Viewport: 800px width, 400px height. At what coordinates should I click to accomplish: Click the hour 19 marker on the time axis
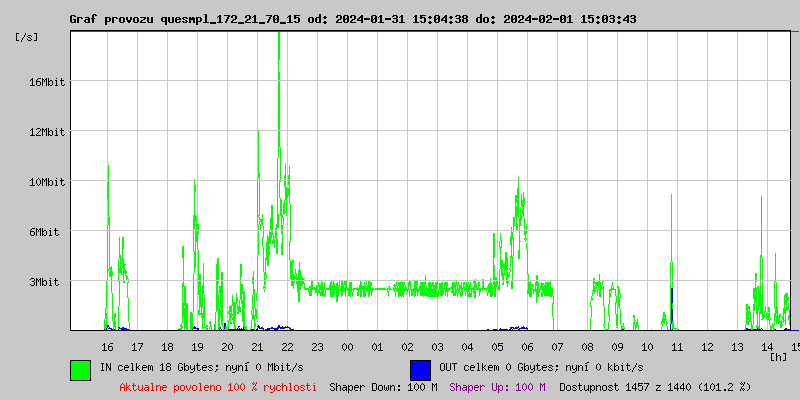click(x=197, y=347)
